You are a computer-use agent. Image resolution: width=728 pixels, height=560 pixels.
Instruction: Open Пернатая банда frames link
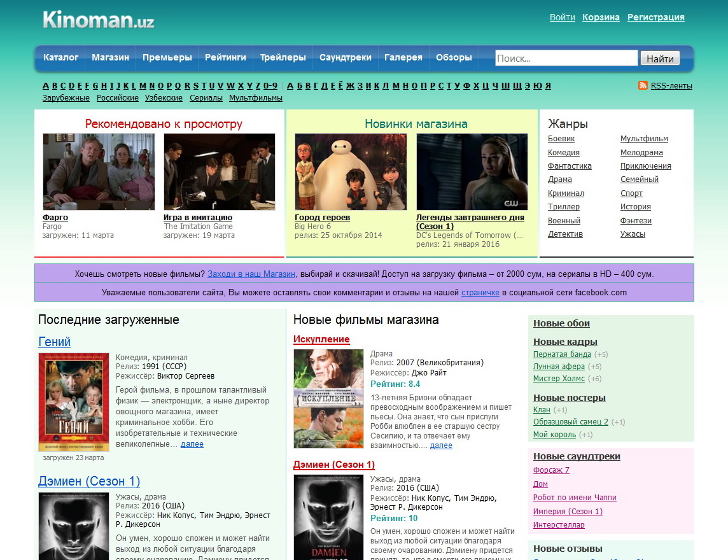(563, 354)
